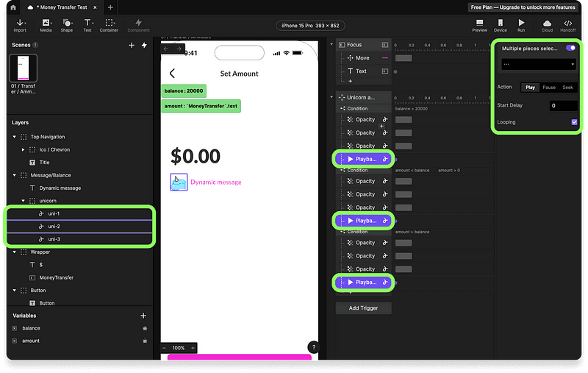Add a new variable
This screenshot has height=373, width=588.
pos(143,316)
